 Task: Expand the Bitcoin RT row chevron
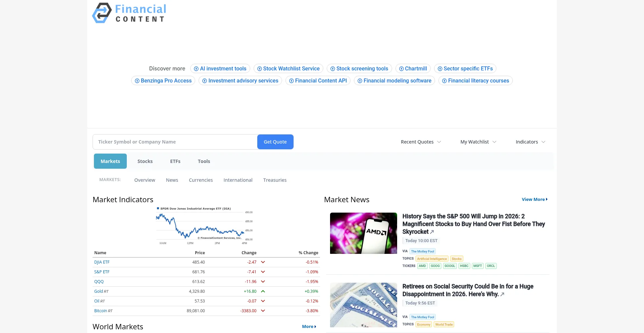click(264, 311)
